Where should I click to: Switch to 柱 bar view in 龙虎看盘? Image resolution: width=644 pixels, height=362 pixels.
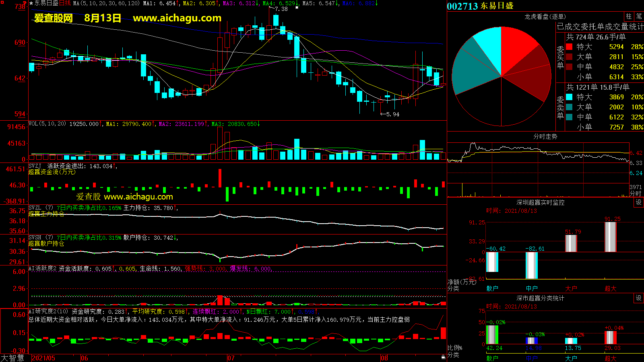[629, 16]
